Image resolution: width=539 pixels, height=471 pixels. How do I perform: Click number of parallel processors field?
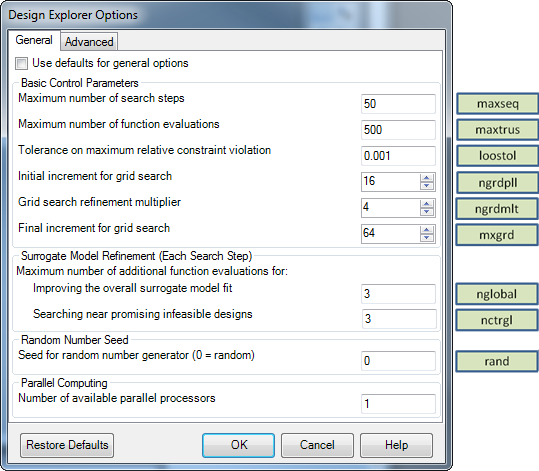click(398, 404)
